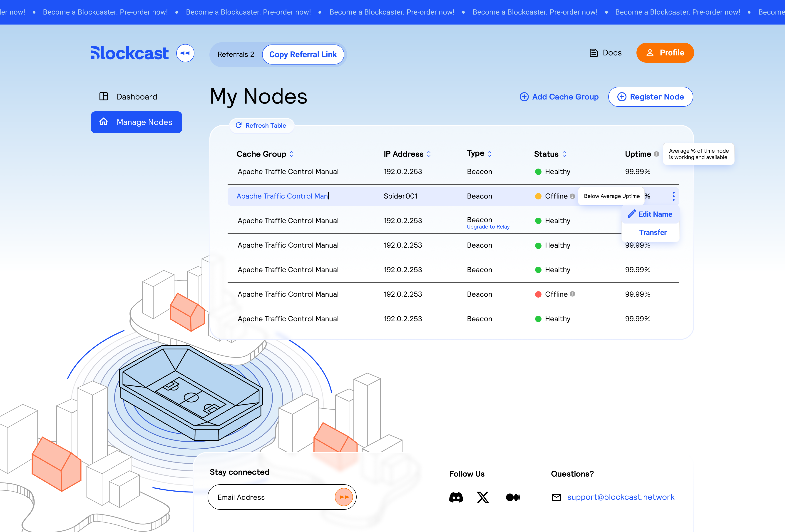
Task: Open Blockcast's Discord from the footer
Action: pos(456,497)
